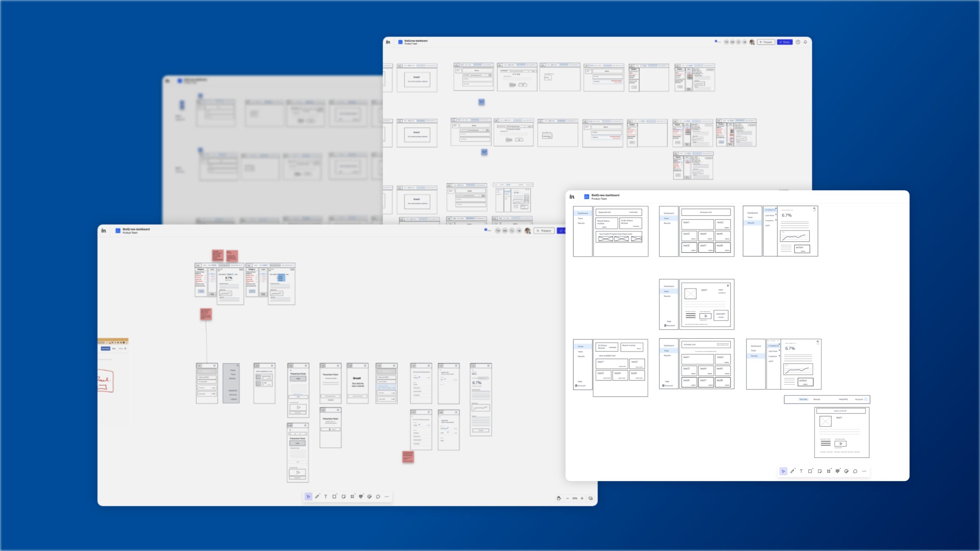Click the blue document icon beside the right window title
This screenshot has width=980, height=551.
coord(586,197)
